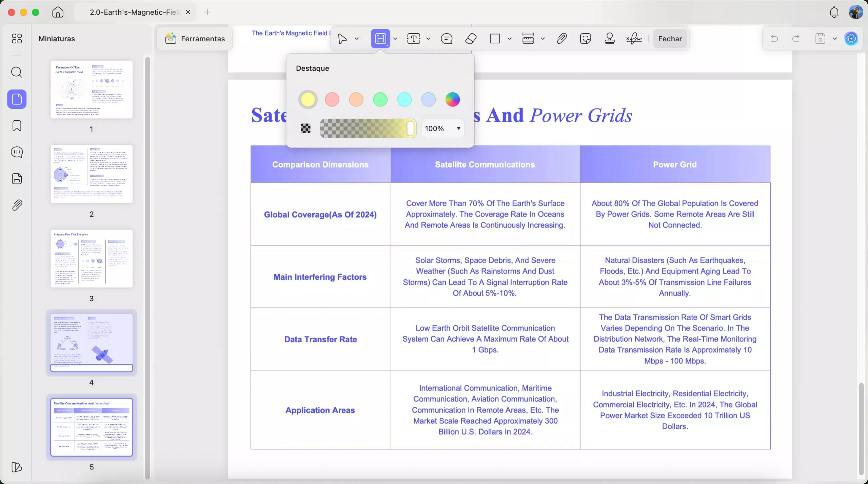Open the search panel in sidebar
This screenshot has width=868, height=484.
coord(17,72)
